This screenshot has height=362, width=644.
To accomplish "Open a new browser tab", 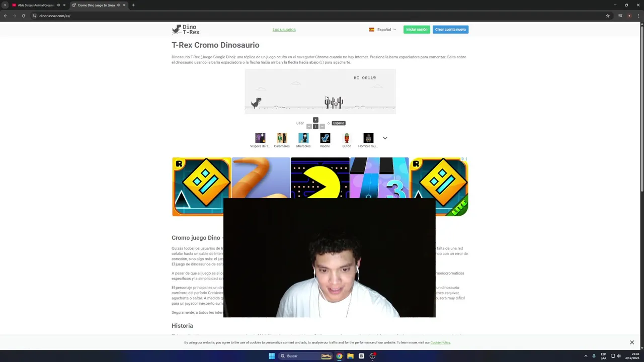I will point(133,5).
